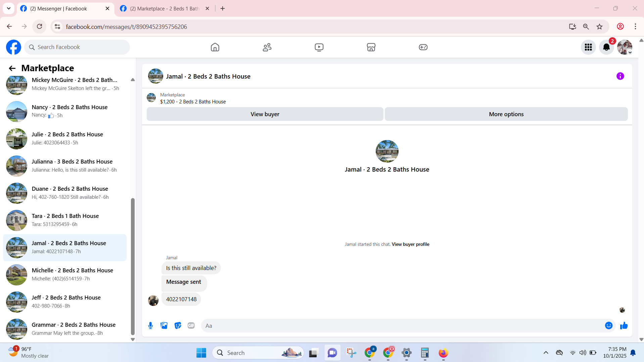Reload the page in Chrome

39,27
